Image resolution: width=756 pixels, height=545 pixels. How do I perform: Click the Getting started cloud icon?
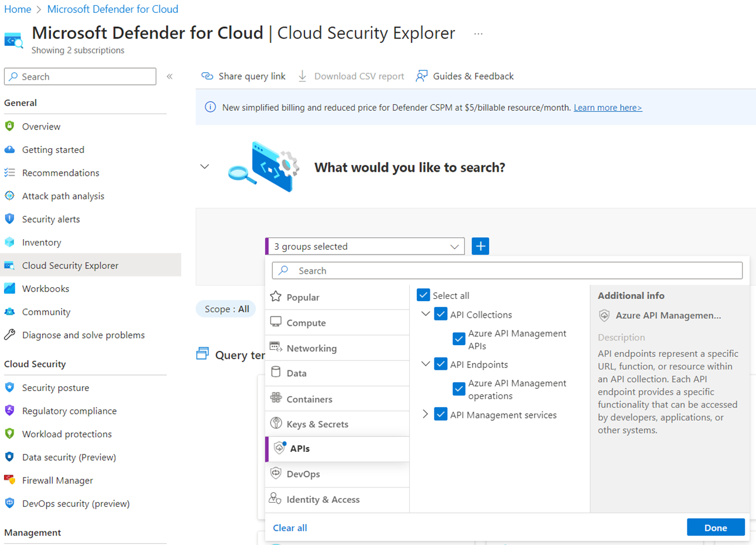pos(9,149)
